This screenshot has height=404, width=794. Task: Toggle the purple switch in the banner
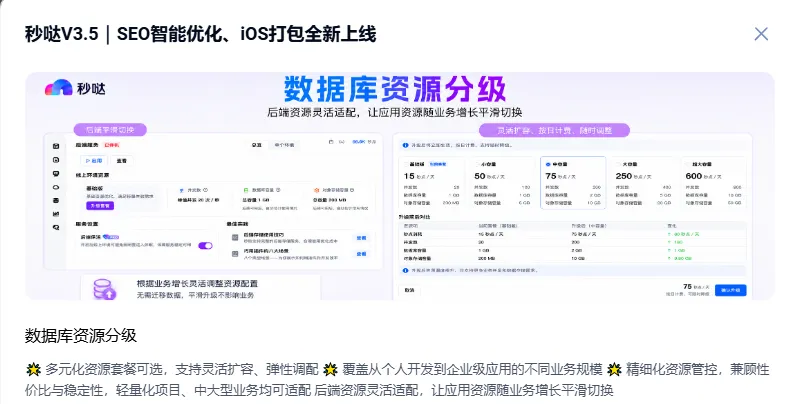(x=205, y=246)
